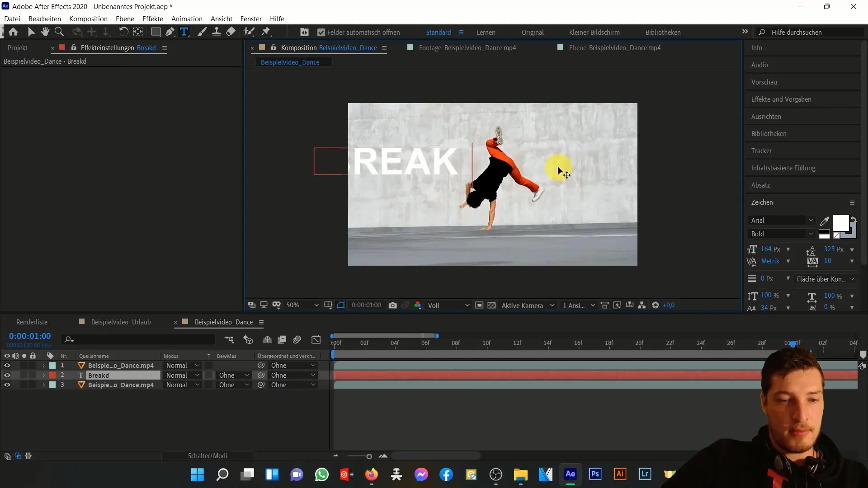
Task: Open the Tracker panel
Action: (761, 151)
